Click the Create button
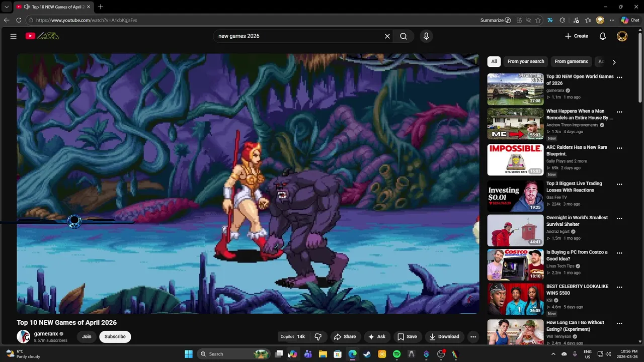 [x=576, y=36]
